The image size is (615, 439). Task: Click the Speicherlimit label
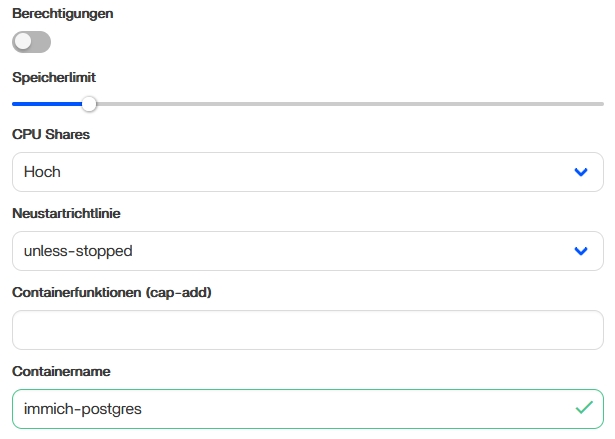[x=54, y=77]
